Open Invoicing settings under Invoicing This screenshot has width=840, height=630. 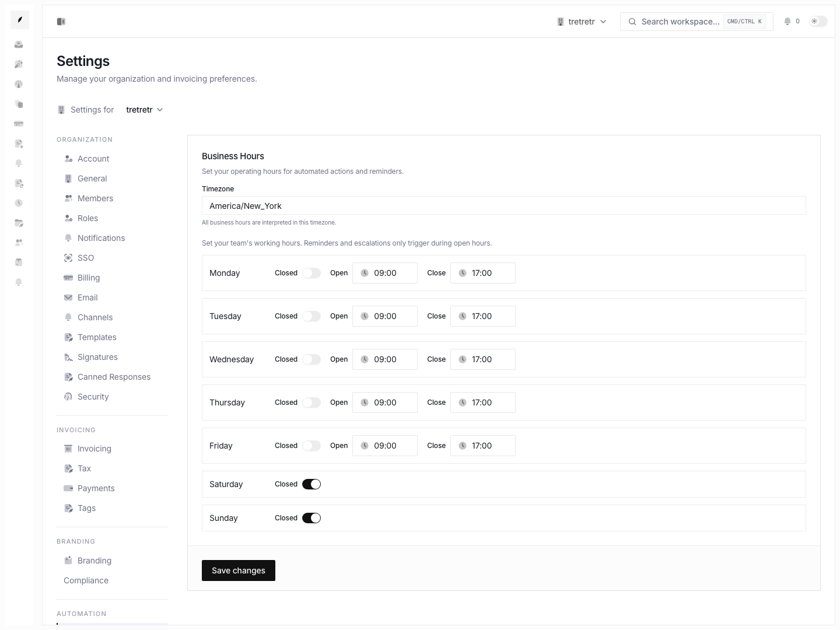pyautogui.click(x=113, y=449)
